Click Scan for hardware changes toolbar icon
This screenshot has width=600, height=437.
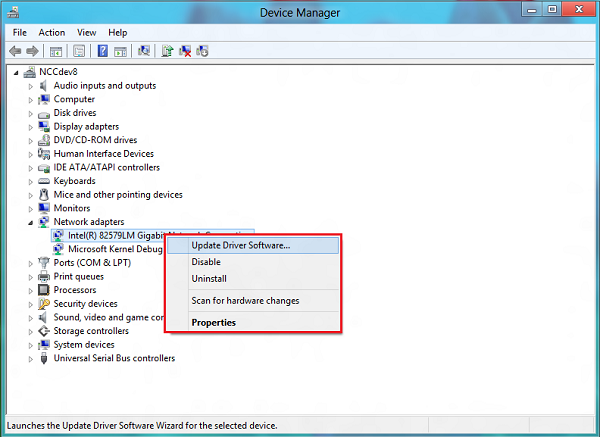[x=144, y=51]
